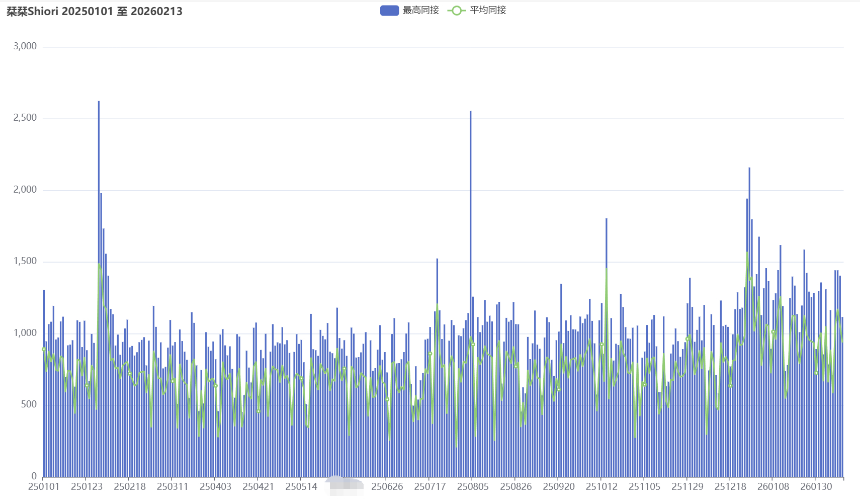
Task: Click the 260130 x-axis date label
Action: click(816, 486)
